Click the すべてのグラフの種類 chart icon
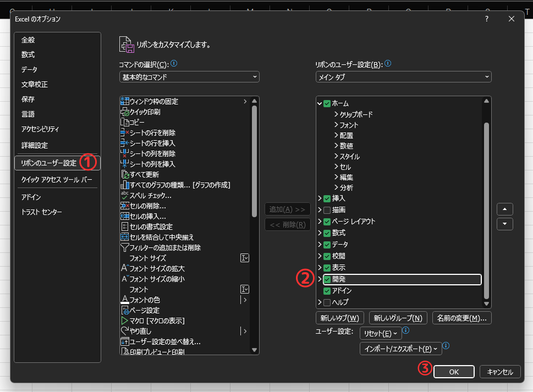533x392 pixels. 125,185
